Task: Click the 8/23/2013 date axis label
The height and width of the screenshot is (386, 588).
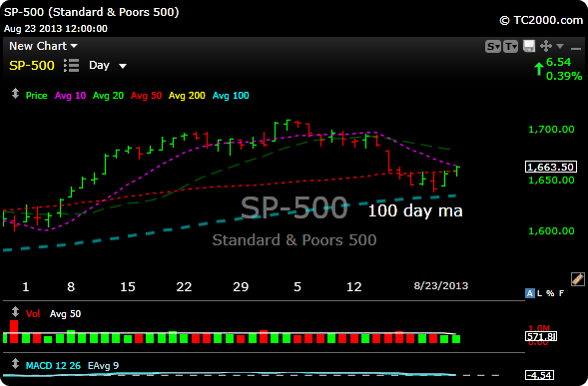Action: point(441,286)
